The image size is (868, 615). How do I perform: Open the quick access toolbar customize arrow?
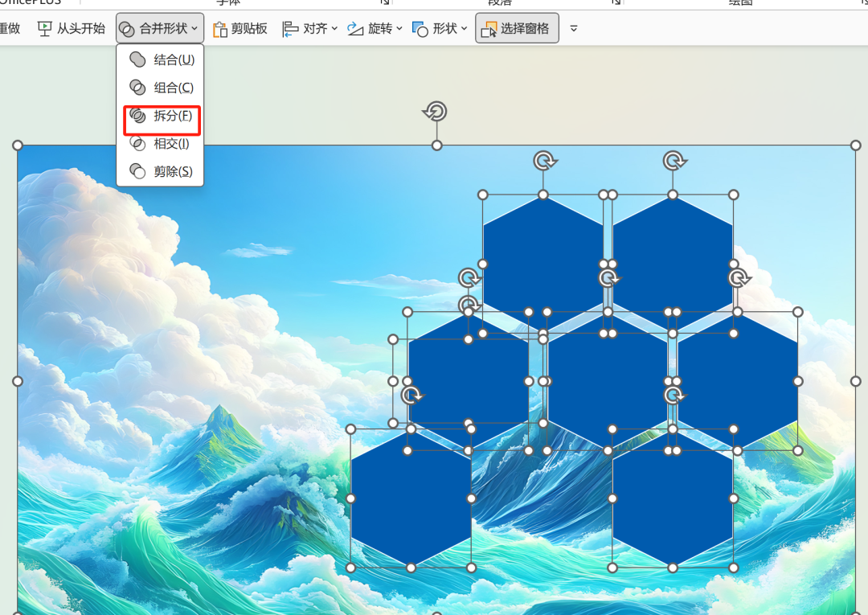point(574,28)
